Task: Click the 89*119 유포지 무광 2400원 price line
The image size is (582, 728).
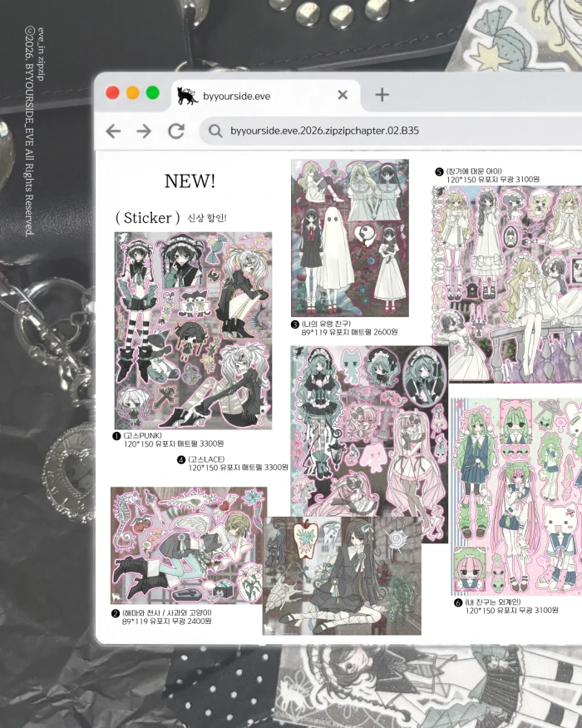Action: (167, 622)
